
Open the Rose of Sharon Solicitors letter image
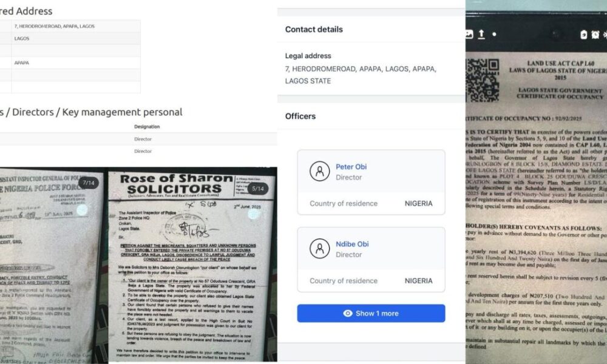pos(193,266)
